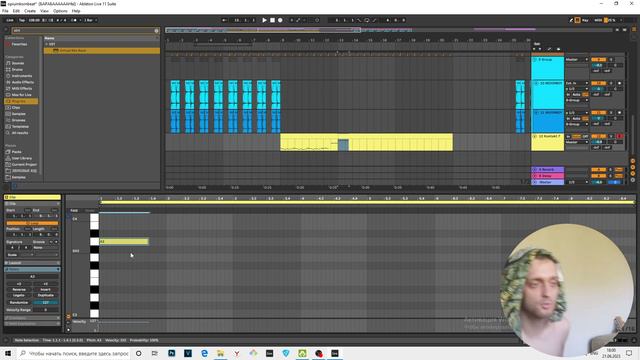Image resolution: width=640 pixels, height=360 pixels.
Task: Toggle the metronome in the control bar
Action: tap(74, 20)
